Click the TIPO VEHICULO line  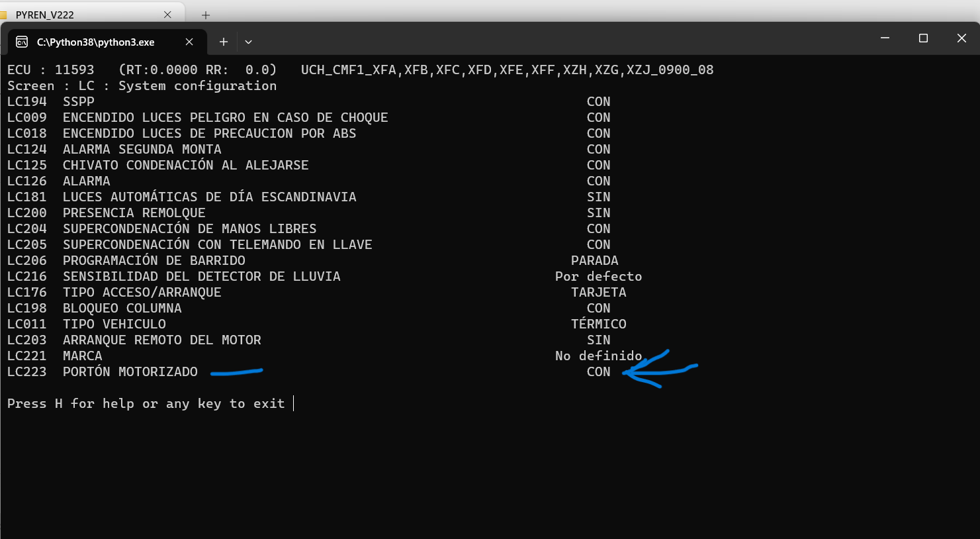click(114, 324)
